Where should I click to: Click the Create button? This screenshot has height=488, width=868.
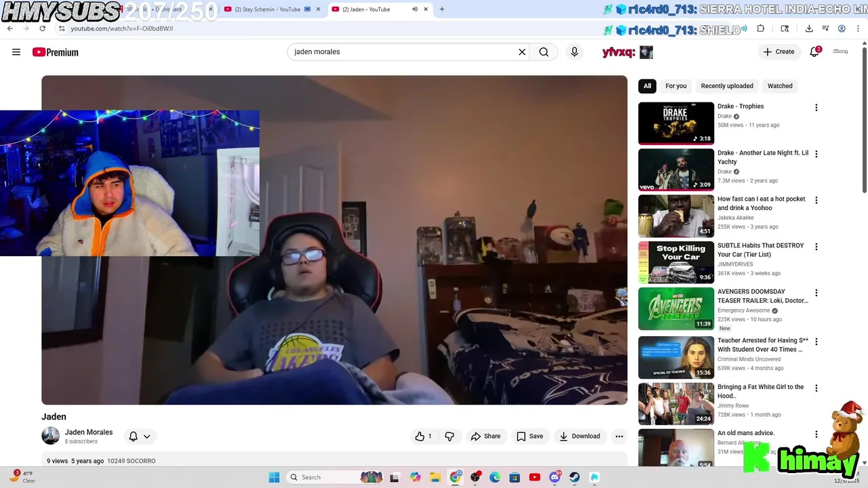(x=778, y=52)
